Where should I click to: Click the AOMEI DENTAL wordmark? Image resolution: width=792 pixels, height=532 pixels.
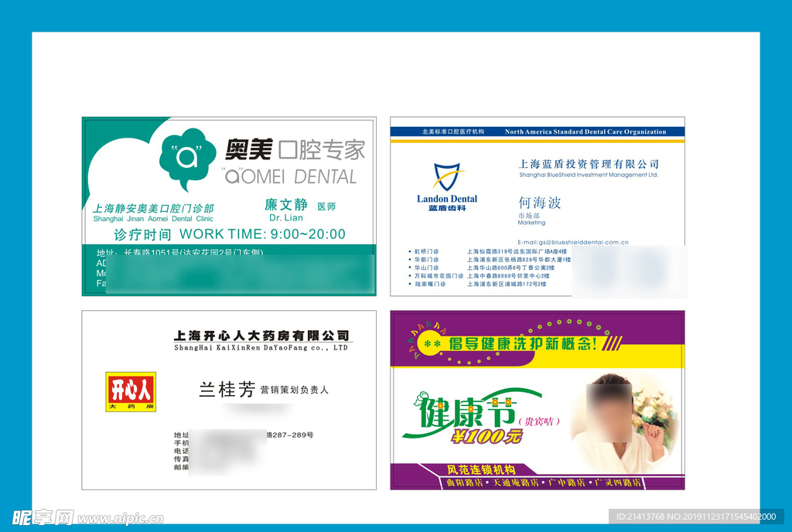click(289, 176)
